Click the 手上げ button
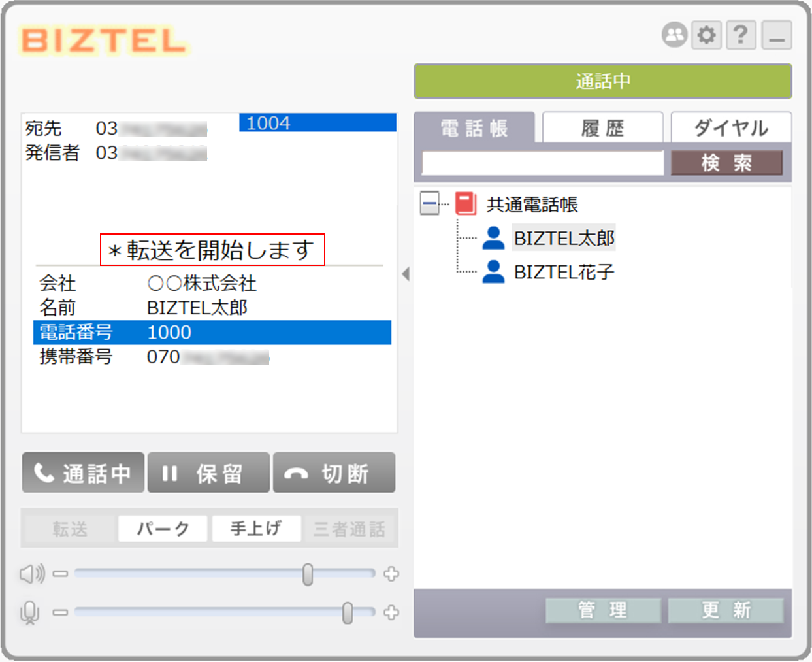 [255, 529]
